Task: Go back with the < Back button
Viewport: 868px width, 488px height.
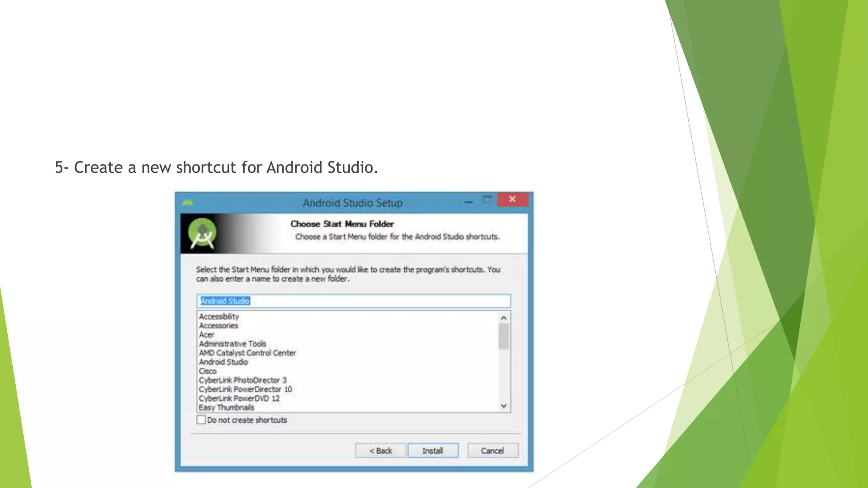Action: pyautogui.click(x=380, y=451)
